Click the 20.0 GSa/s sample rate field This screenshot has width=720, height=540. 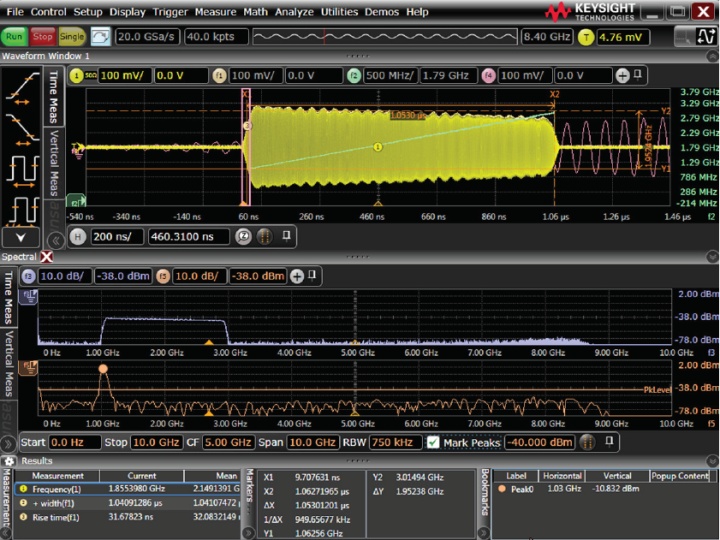point(147,37)
